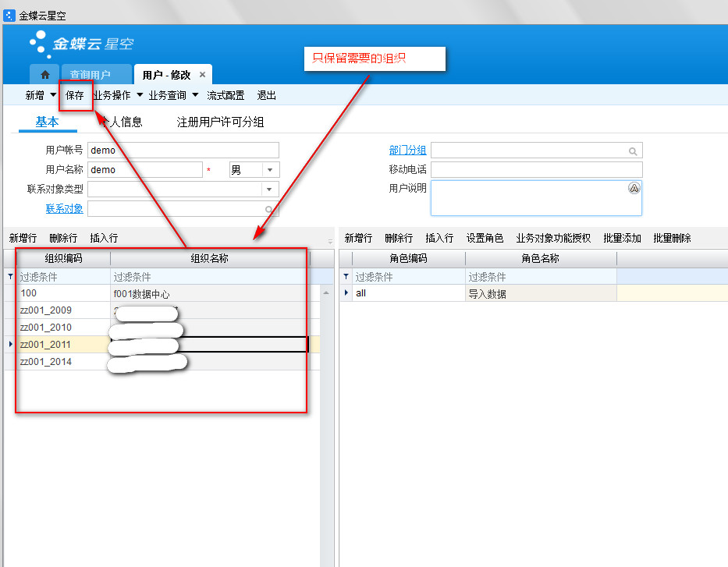Click the search icon in 部门分组 field
The image size is (728, 567).
(633, 151)
